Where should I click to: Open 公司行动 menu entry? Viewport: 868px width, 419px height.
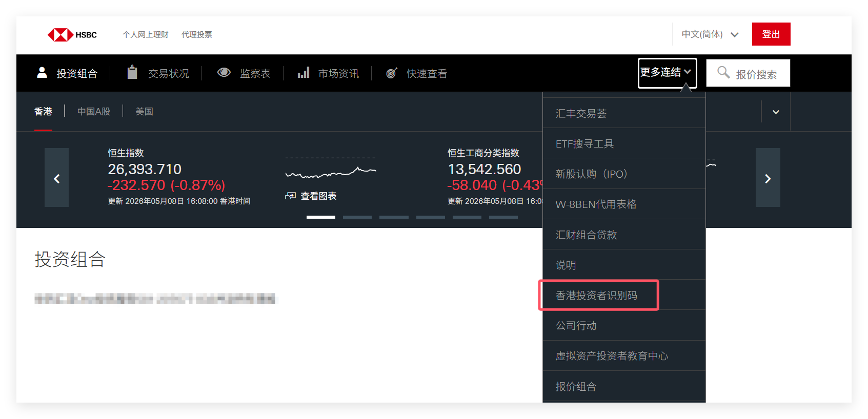pyautogui.click(x=624, y=325)
